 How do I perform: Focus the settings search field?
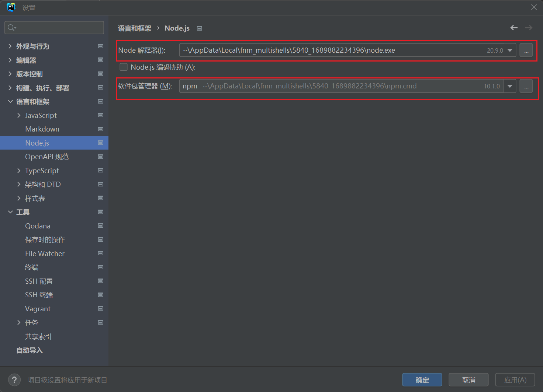click(54, 28)
